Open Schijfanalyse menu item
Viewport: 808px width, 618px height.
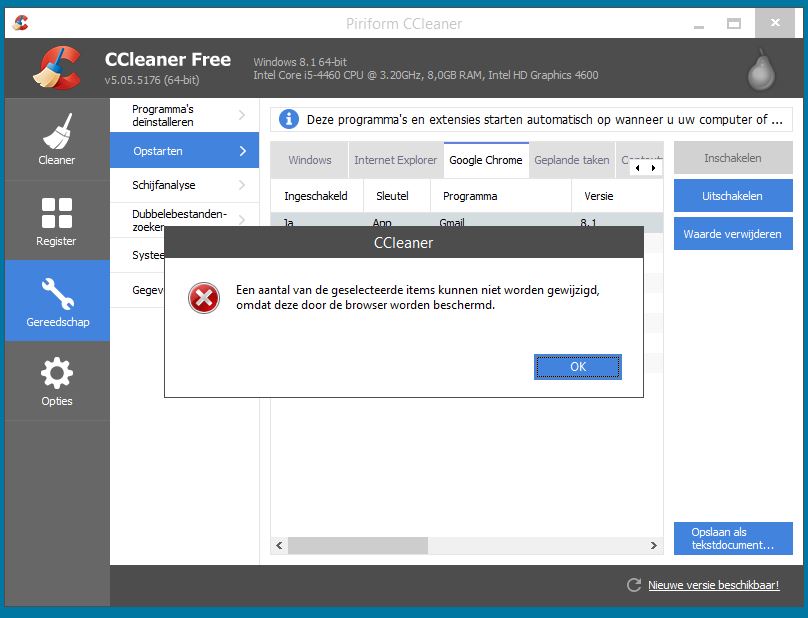[184, 185]
